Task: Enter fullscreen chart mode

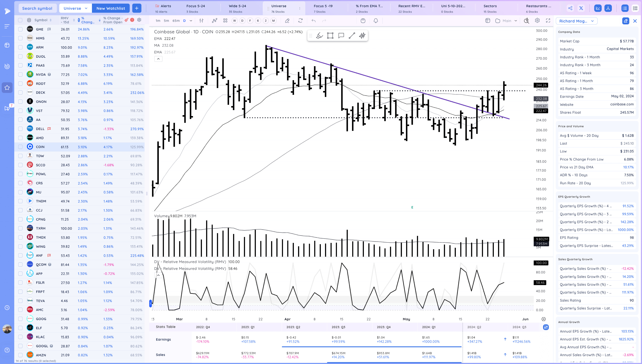Action: pos(548,21)
